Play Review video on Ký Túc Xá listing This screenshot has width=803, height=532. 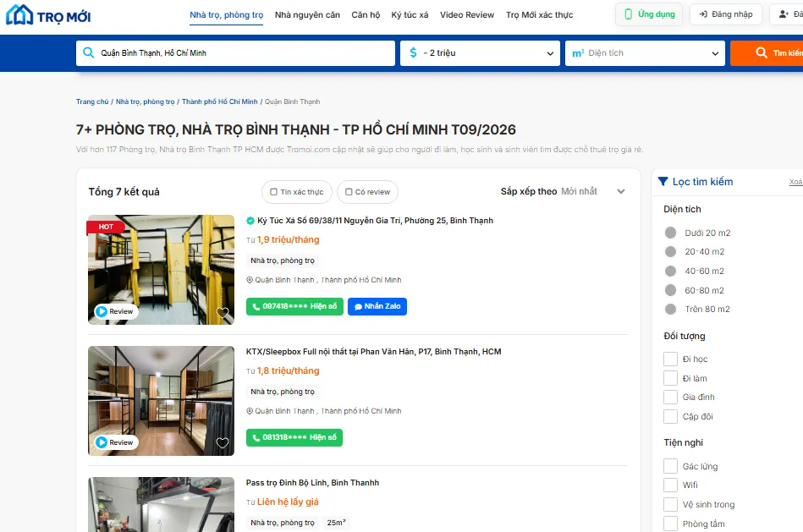point(116,311)
